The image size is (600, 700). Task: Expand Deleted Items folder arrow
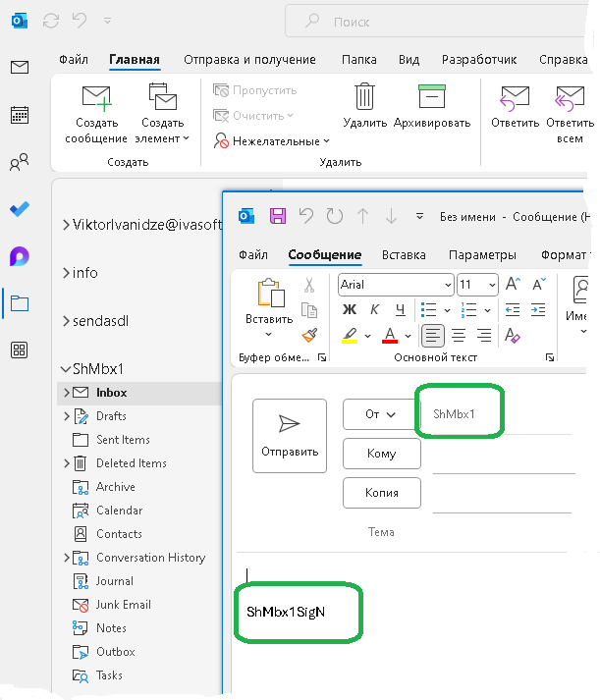click(66, 463)
